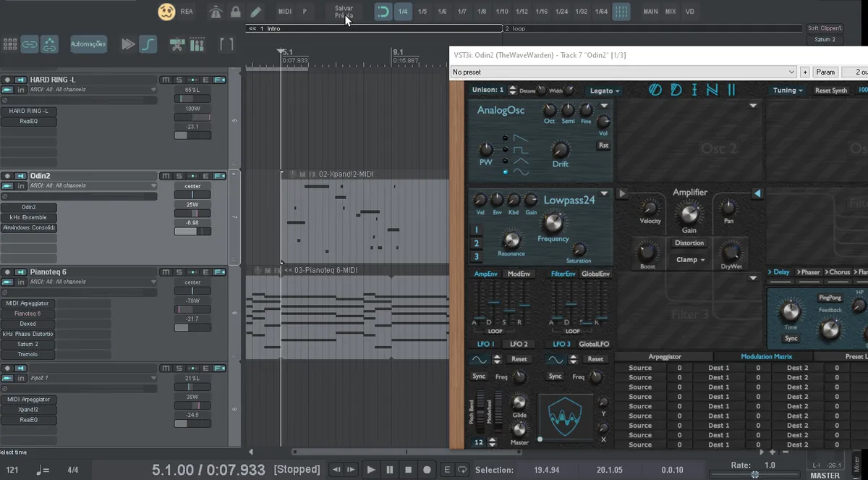
Task: Toggle the metronome icon
Action: pyautogui.click(x=216, y=12)
